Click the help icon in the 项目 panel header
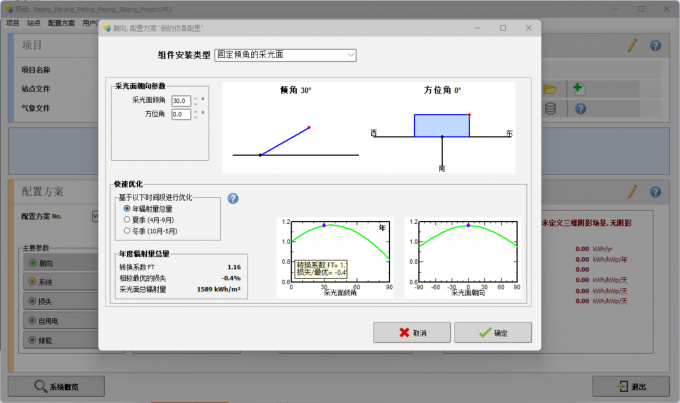Screen dimensions: 680x403 coord(655,46)
